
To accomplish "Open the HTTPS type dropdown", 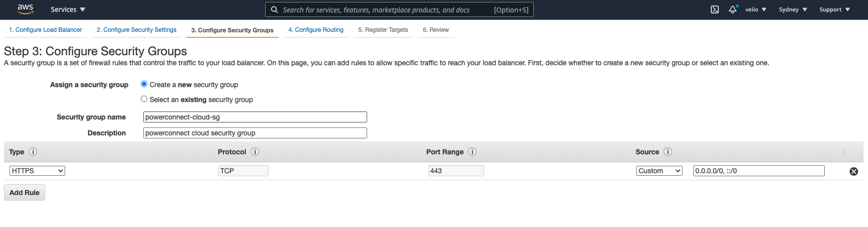I will (37, 171).
